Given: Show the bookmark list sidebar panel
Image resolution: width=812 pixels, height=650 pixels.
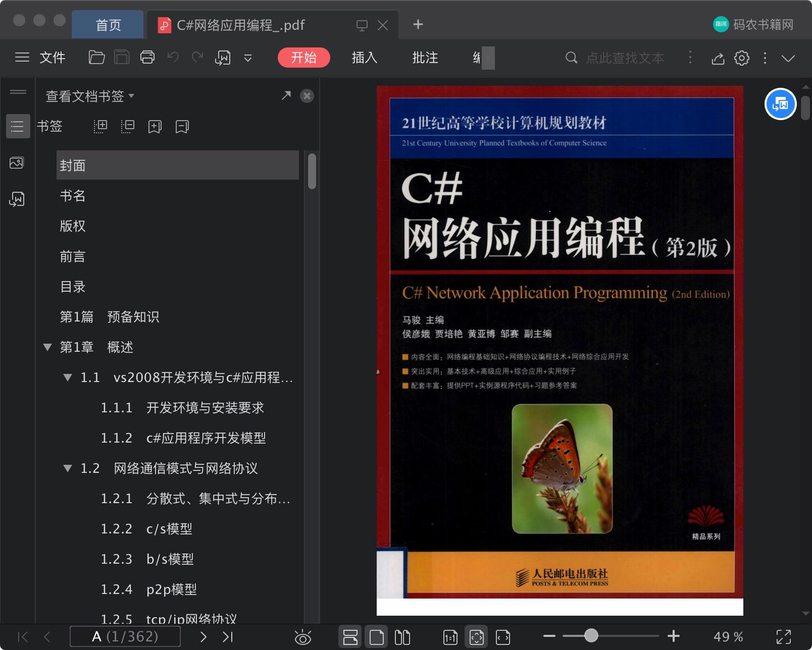Looking at the screenshot, I should [x=18, y=126].
